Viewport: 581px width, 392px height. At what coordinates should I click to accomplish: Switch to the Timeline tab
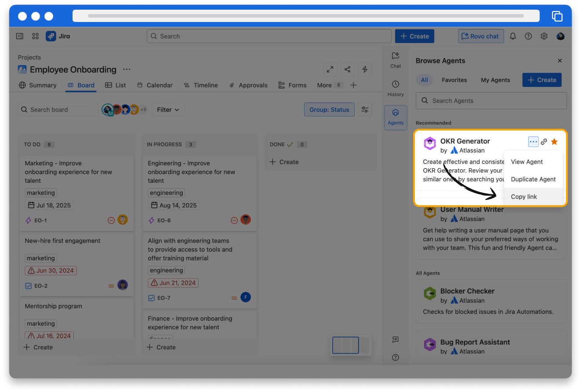coord(201,85)
